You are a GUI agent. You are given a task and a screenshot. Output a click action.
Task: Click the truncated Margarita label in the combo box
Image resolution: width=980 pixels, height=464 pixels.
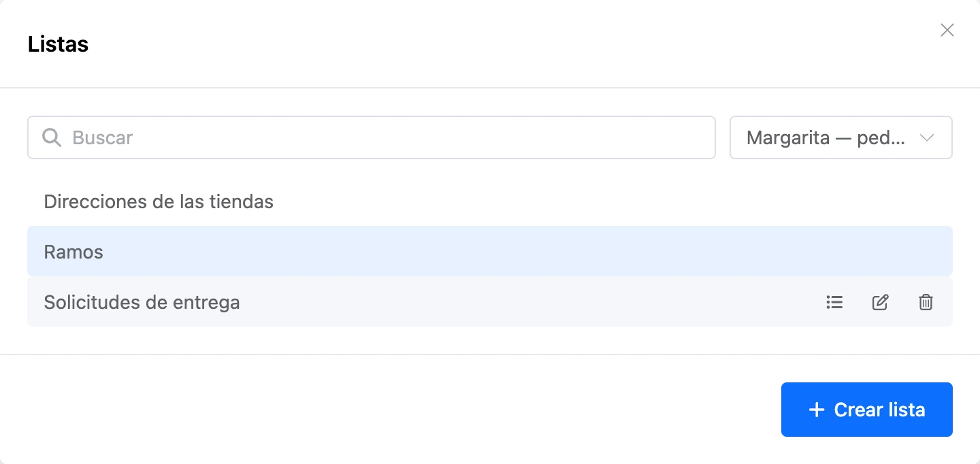(x=826, y=138)
